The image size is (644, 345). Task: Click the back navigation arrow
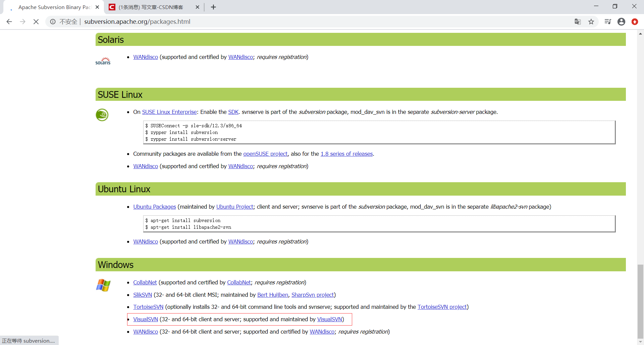(x=9, y=21)
